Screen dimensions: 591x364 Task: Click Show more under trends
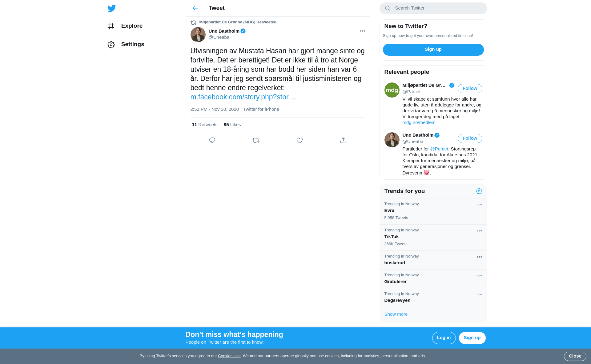[396, 314]
